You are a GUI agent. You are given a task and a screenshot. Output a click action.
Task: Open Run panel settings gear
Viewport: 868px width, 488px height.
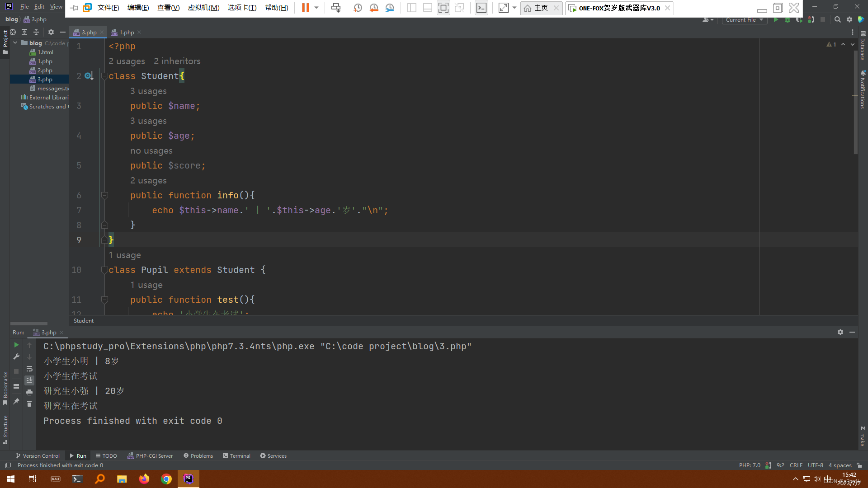click(840, 332)
